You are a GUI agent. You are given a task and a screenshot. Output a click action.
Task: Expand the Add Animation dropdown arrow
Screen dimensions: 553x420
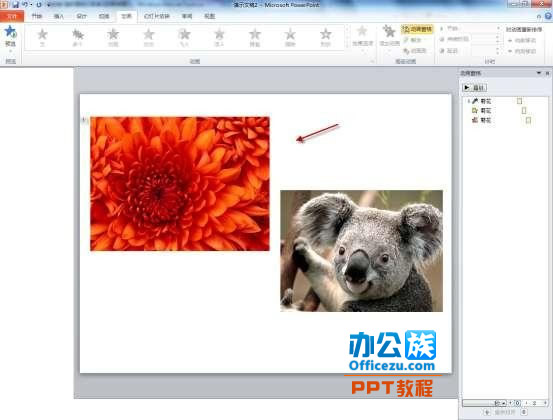[x=389, y=50]
